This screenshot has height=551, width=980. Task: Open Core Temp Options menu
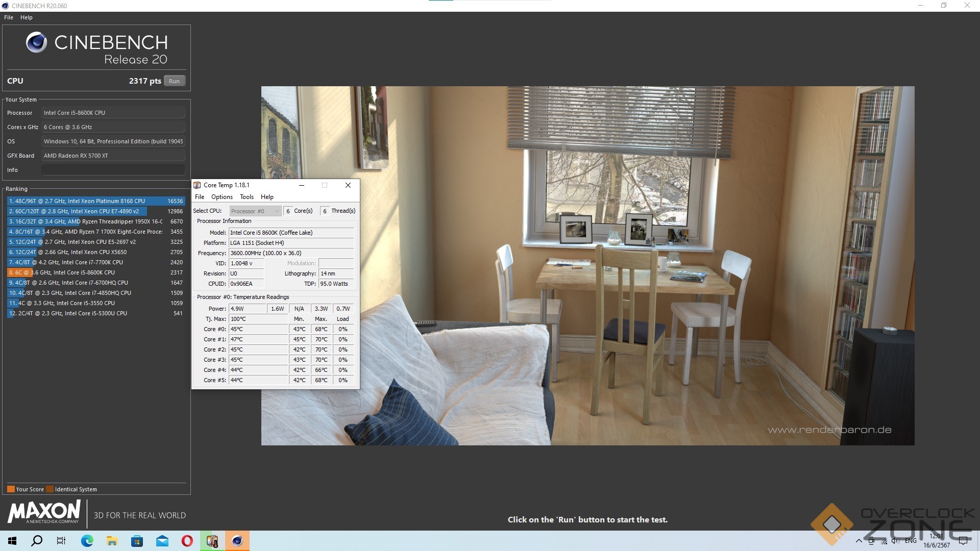tap(222, 197)
